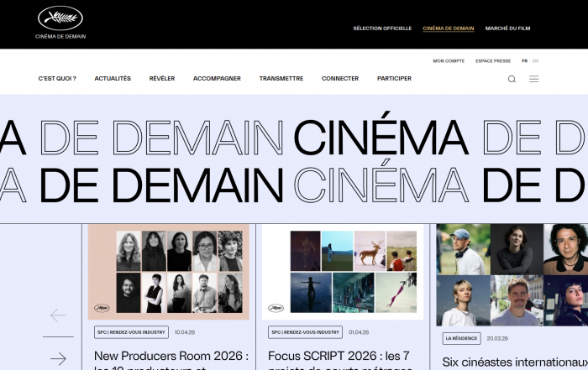This screenshot has height=370, width=588.
Task: Click the La Résidence tag
Action: pos(461,338)
